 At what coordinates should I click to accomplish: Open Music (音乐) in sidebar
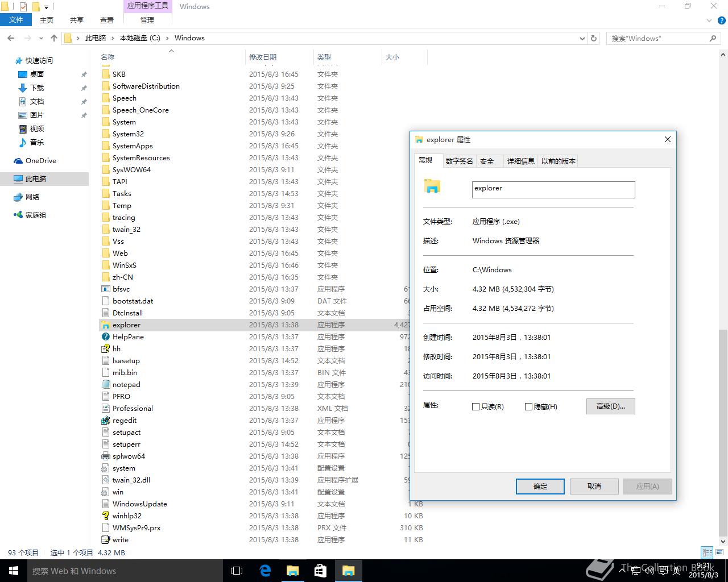click(x=37, y=143)
